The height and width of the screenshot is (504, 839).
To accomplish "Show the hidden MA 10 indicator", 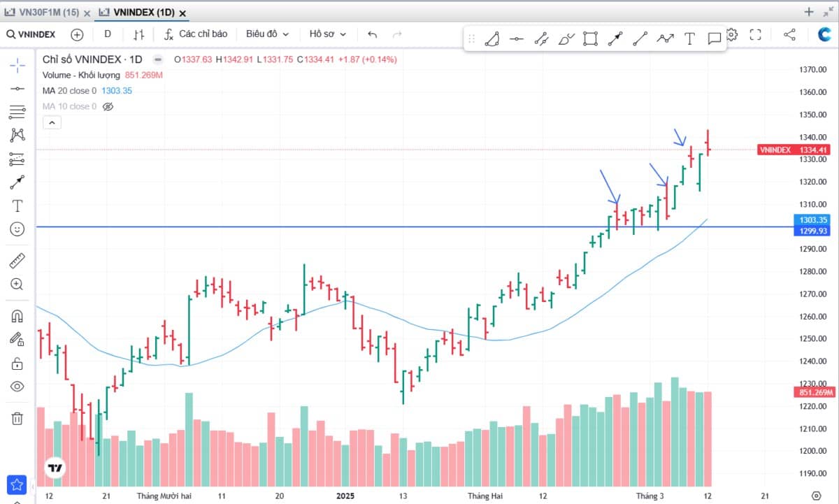I will (108, 107).
